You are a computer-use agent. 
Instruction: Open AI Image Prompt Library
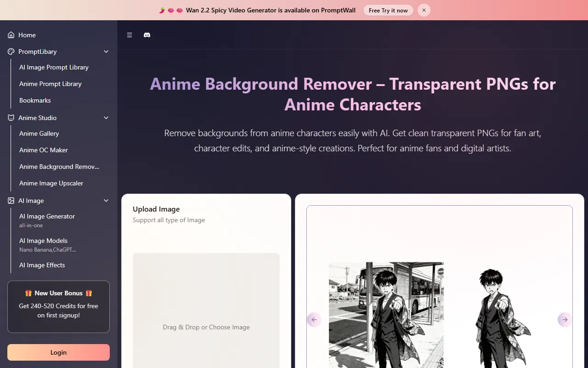(54, 67)
